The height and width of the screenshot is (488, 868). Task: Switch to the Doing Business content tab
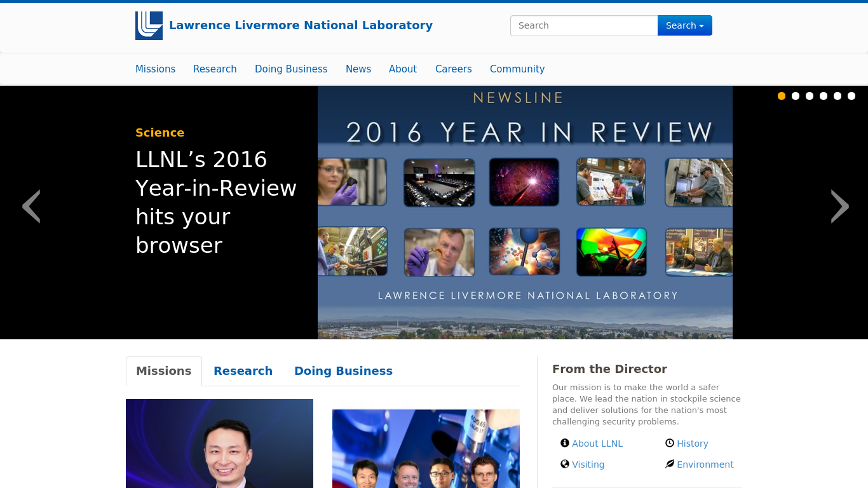[x=343, y=371]
